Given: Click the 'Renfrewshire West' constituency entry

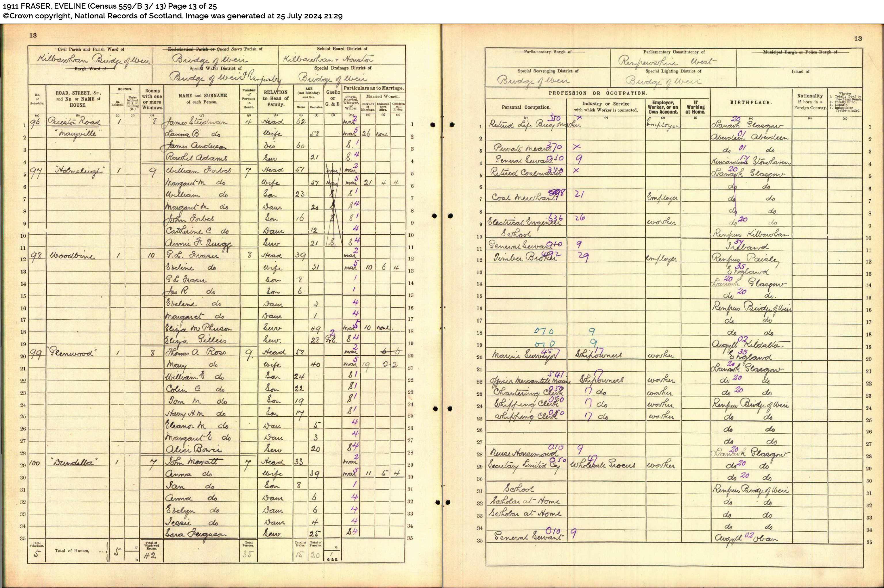Looking at the screenshot, I should pos(666,62).
